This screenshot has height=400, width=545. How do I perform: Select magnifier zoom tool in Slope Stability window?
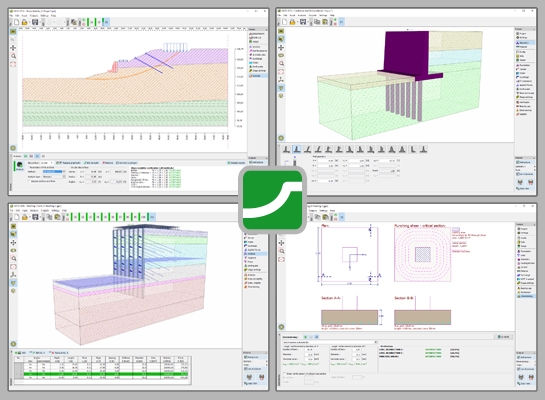tap(13, 56)
